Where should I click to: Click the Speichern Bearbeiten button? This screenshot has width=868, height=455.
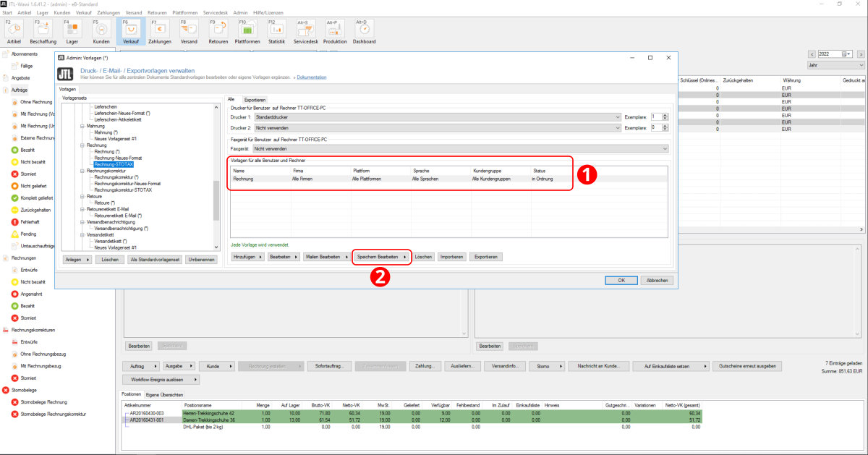click(x=381, y=257)
